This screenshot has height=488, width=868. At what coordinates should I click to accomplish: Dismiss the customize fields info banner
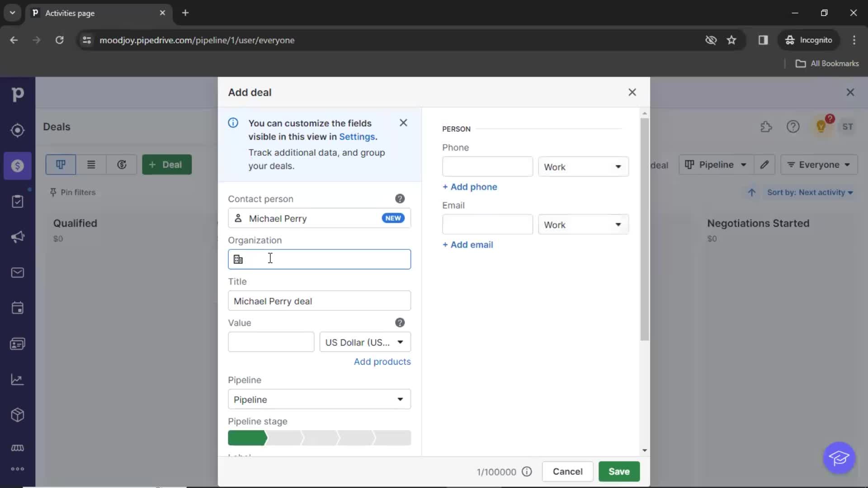(x=403, y=123)
